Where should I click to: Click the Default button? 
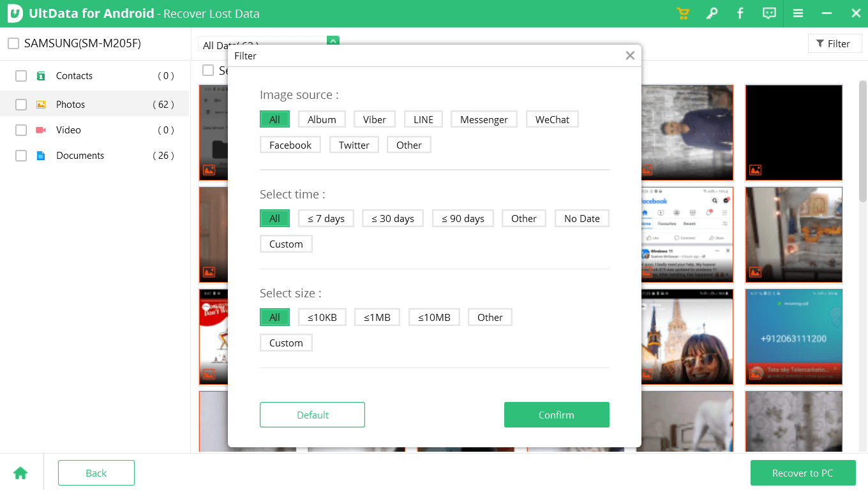click(x=312, y=415)
